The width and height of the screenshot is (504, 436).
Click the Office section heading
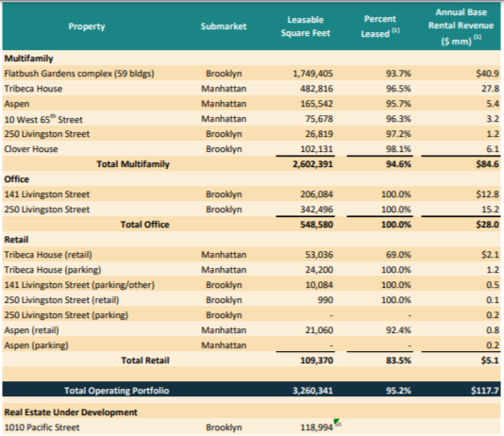(x=16, y=179)
